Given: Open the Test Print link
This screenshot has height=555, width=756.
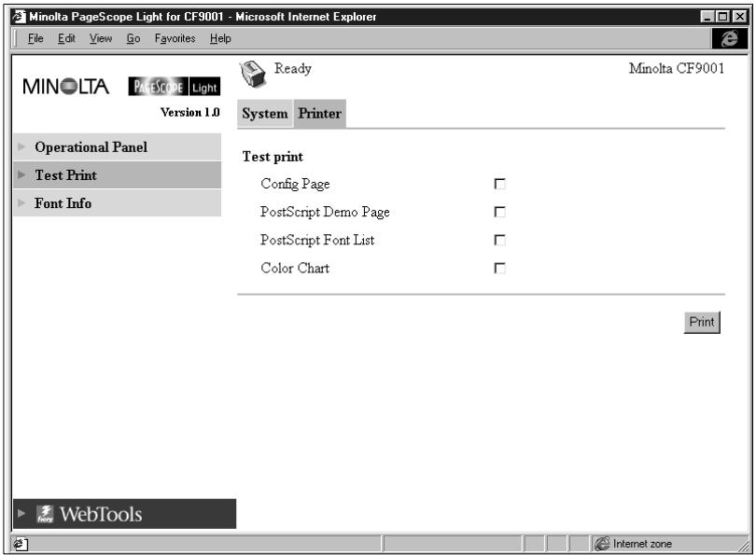Looking at the screenshot, I should [65, 174].
